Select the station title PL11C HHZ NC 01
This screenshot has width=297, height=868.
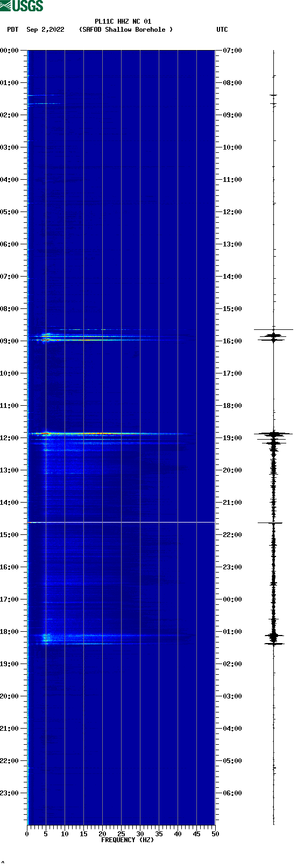point(123,22)
